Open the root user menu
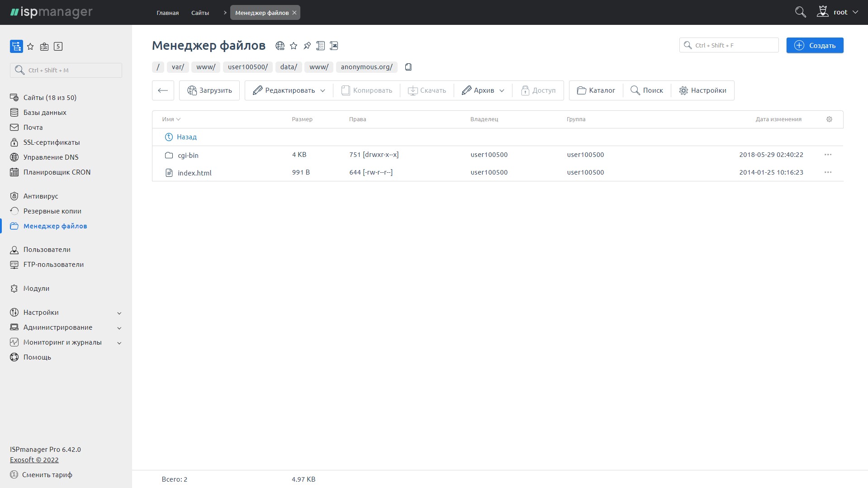 tap(838, 12)
